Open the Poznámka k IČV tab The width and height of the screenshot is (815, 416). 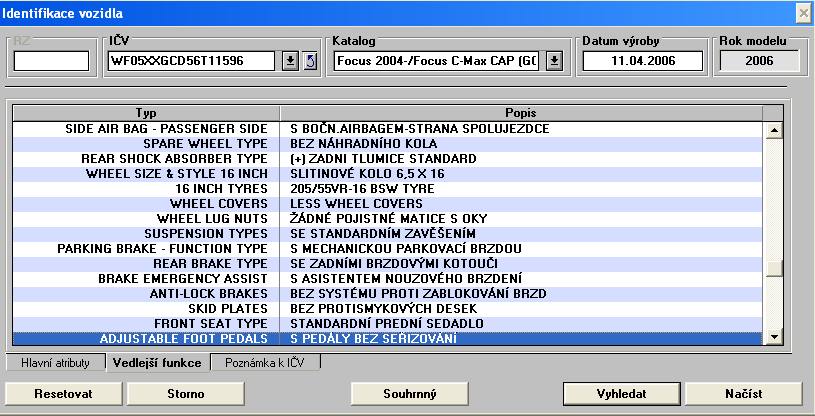click(x=266, y=363)
